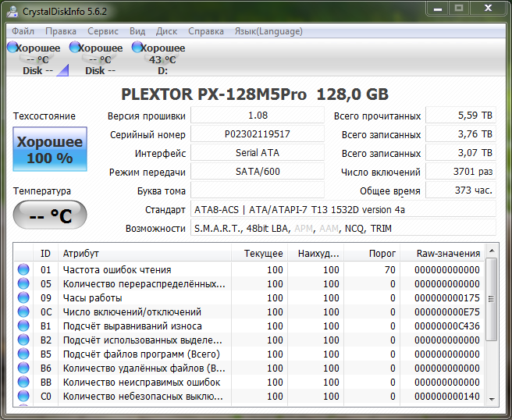Click the CrystalDiskInfo title bar app icon

point(12,12)
